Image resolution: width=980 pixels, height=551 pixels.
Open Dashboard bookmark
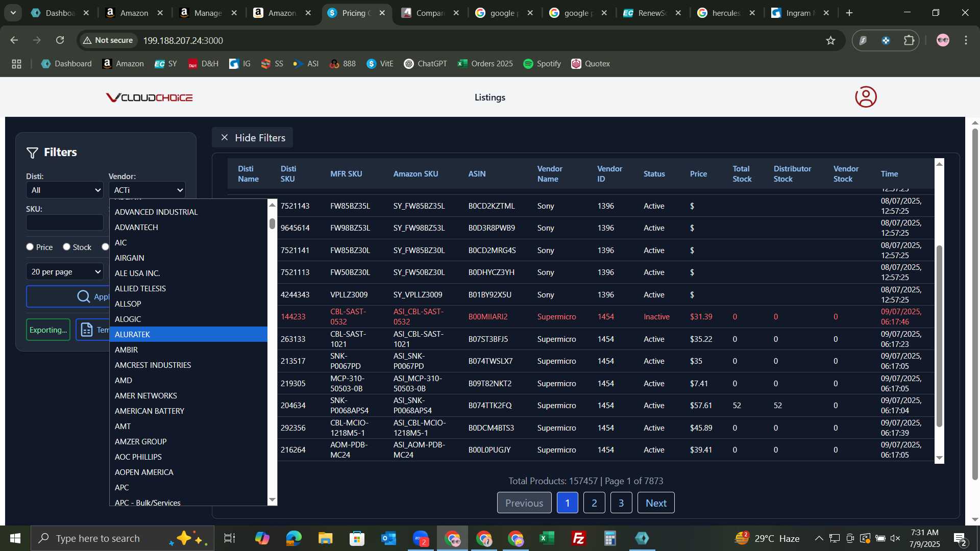coord(66,64)
